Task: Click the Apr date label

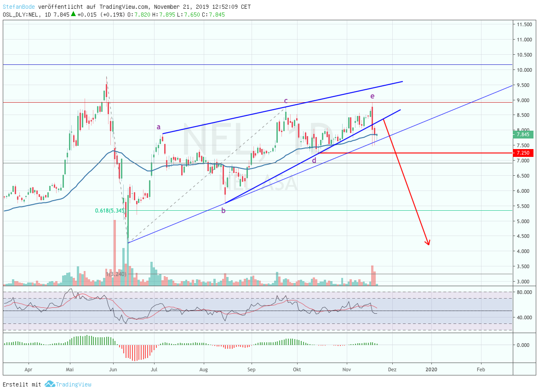Action: click(x=29, y=369)
